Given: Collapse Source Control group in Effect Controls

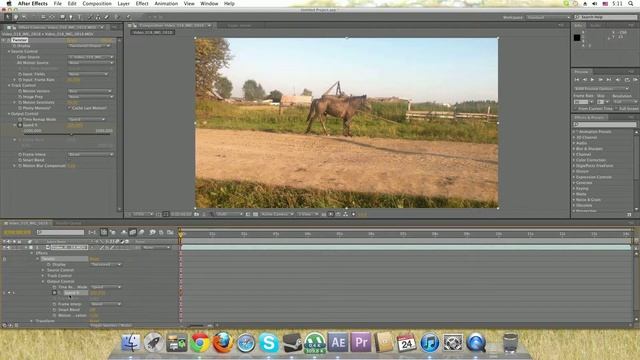Looking at the screenshot, I should tap(9, 51).
